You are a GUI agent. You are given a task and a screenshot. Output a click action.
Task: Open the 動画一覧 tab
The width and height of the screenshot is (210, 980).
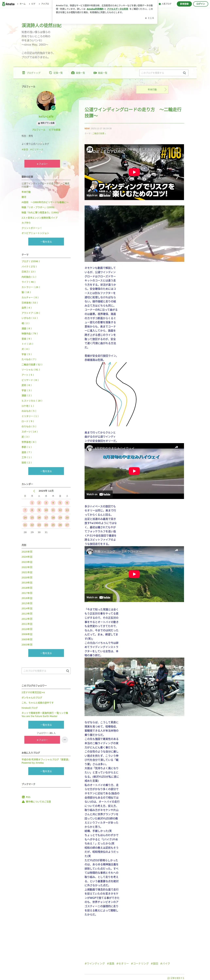[101, 73]
